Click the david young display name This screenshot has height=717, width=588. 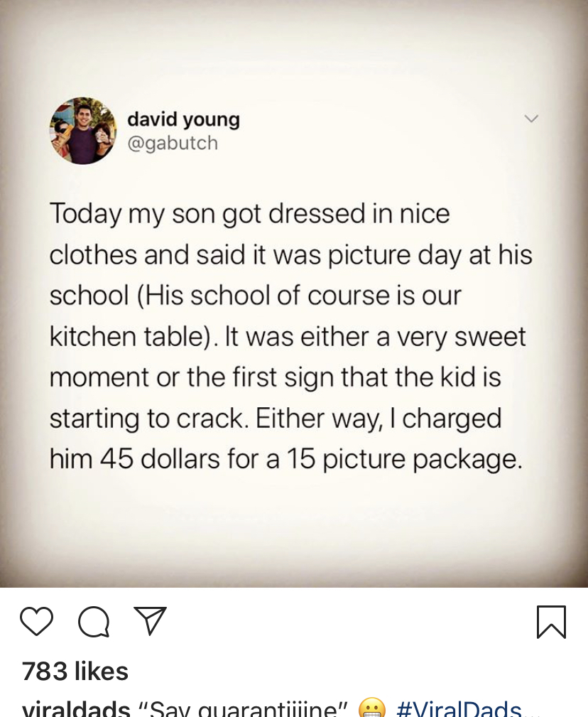(x=183, y=119)
